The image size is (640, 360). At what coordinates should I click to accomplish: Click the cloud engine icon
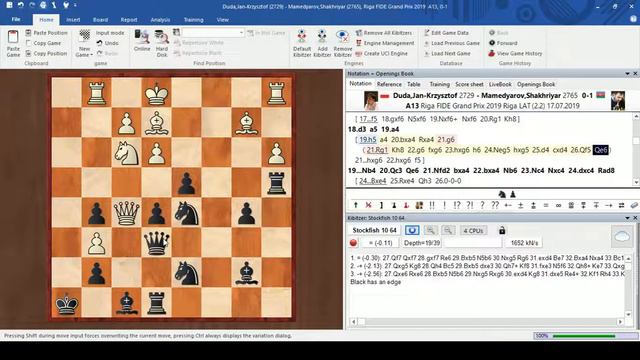[622, 237]
